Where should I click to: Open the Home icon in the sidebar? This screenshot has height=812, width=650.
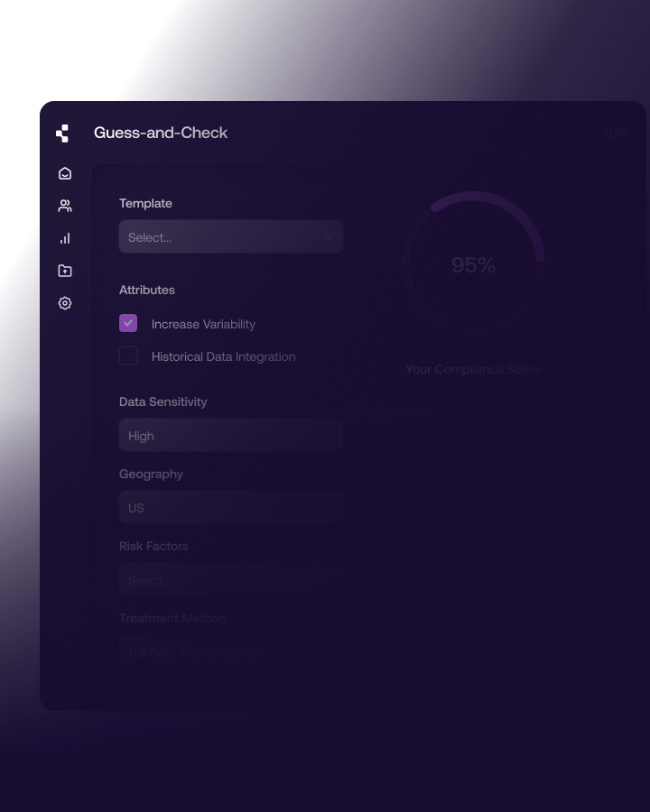pyautogui.click(x=65, y=173)
